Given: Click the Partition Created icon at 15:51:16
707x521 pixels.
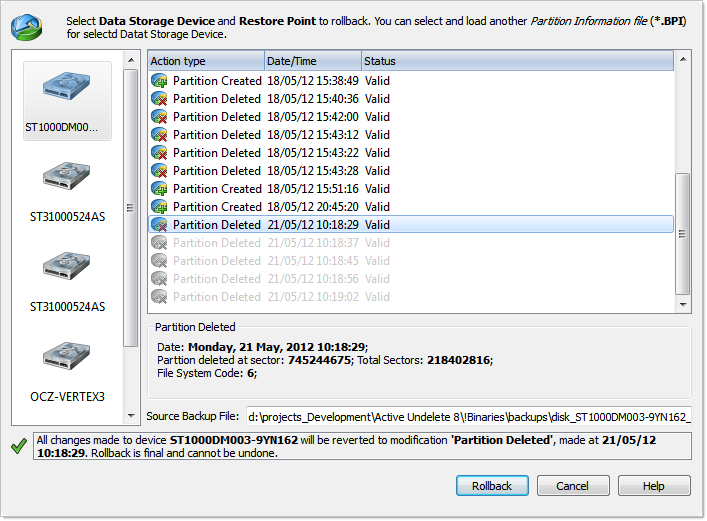Looking at the screenshot, I should 159,189.
